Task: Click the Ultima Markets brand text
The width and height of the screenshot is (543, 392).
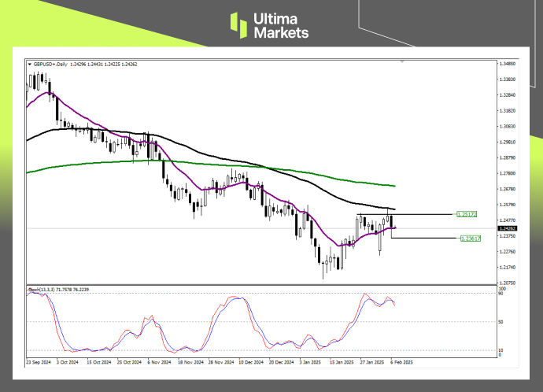Action: click(281, 25)
